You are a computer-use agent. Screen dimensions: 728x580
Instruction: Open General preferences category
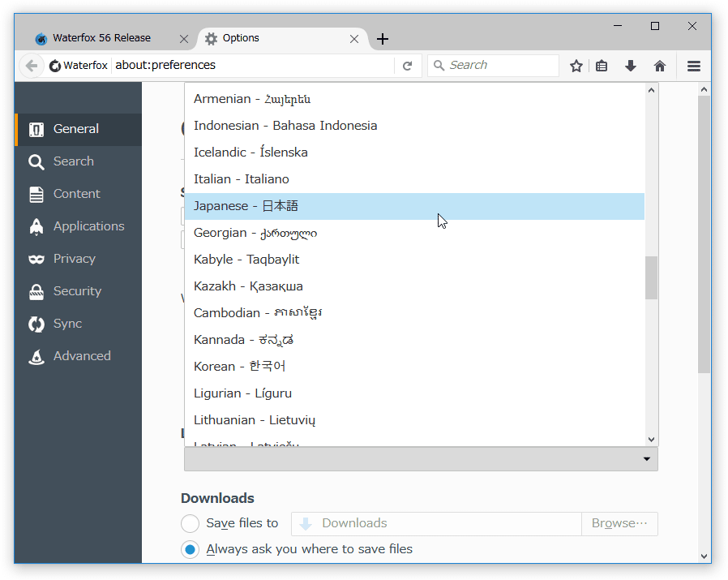(78, 129)
